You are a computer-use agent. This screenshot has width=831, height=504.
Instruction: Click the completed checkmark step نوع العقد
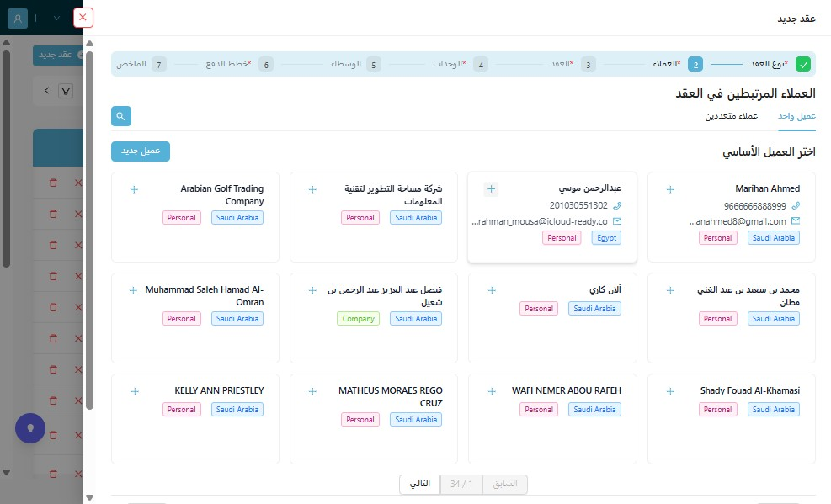803,65
